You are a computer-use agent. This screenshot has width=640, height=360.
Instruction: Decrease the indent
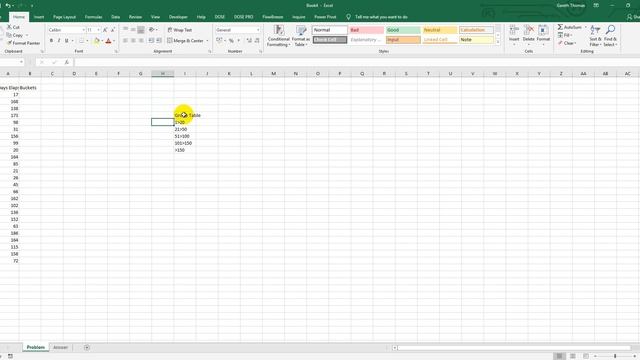tap(151, 41)
